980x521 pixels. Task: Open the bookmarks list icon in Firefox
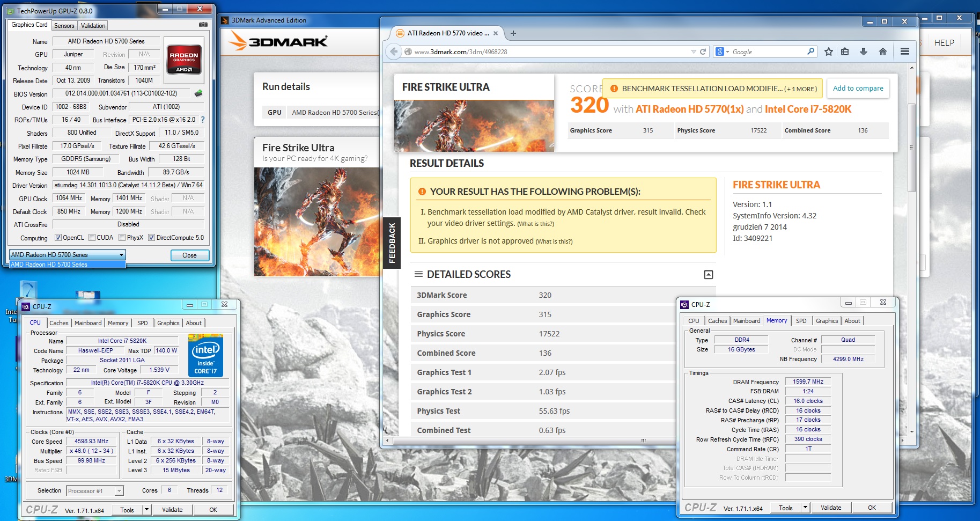click(x=845, y=52)
